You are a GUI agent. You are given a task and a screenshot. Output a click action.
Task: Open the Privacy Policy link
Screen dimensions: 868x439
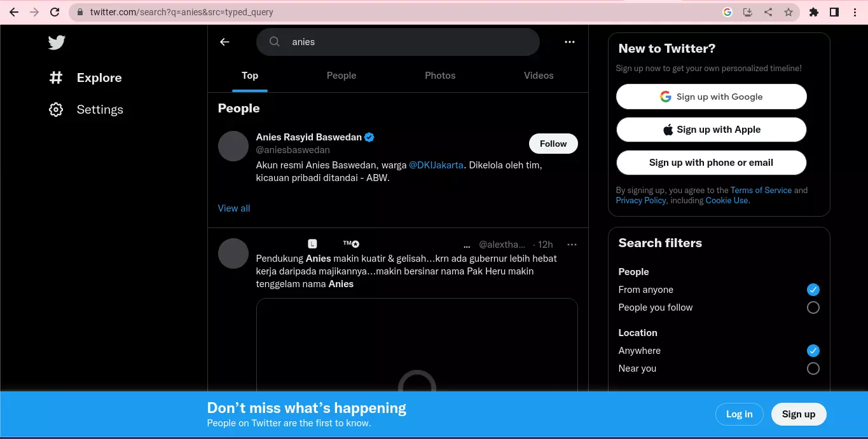coord(641,200)
